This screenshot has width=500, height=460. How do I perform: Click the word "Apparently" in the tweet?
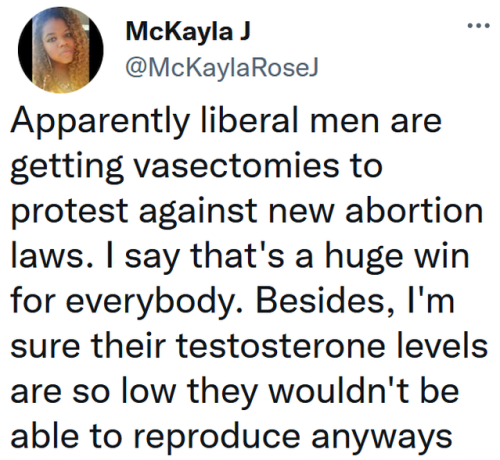pos(100,122)
